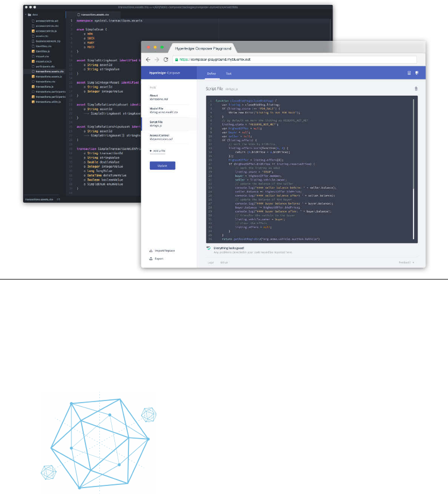Screen dimensions: 448x494
Task: Click 'namespace' on editor line 1
Action: (84, 20)
